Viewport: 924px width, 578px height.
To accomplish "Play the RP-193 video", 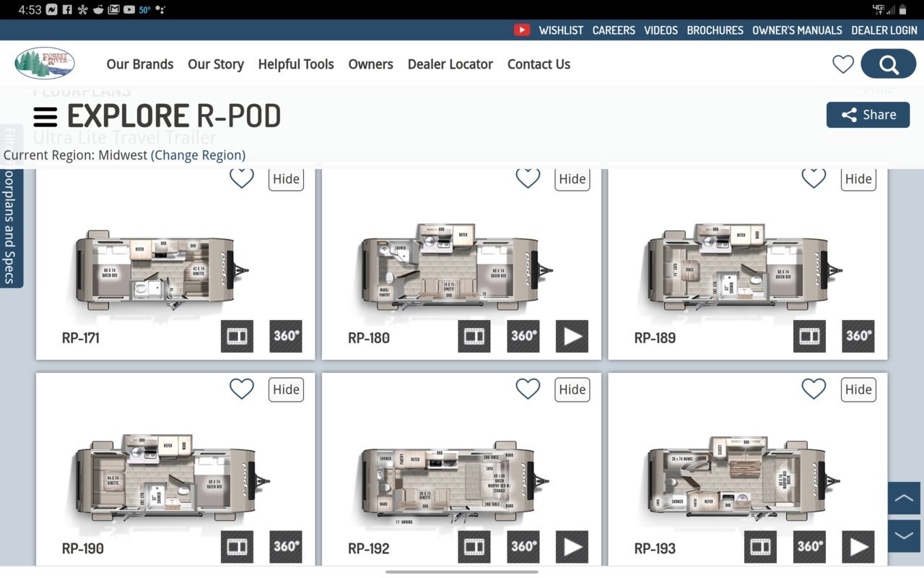I will click(858, 547).
